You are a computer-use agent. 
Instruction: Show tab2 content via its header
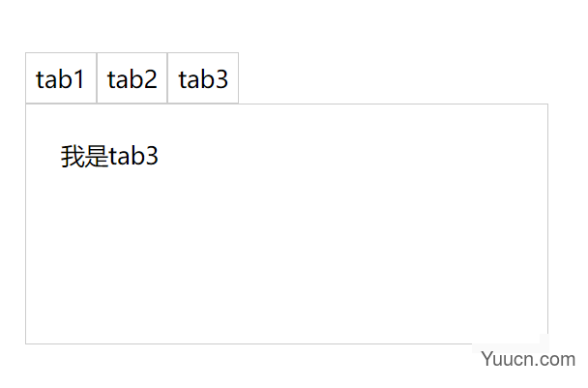click(132, 77)
